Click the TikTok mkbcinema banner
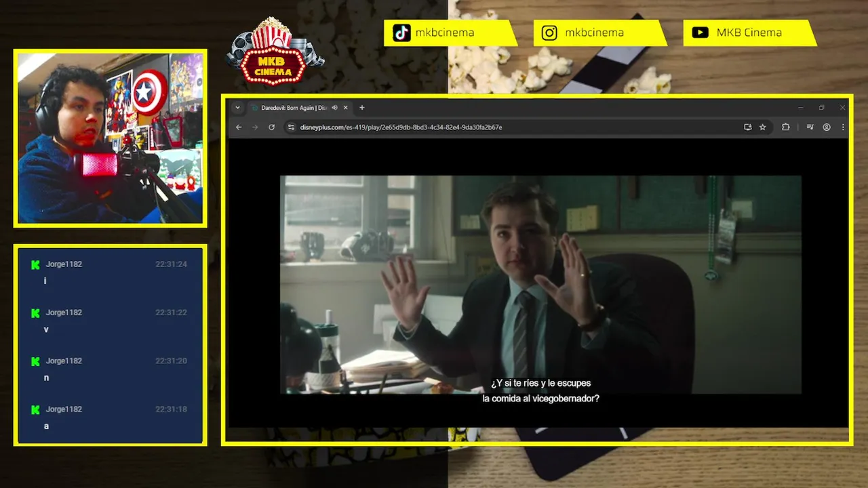Screen dimensions: 868x488 [450, 33]
